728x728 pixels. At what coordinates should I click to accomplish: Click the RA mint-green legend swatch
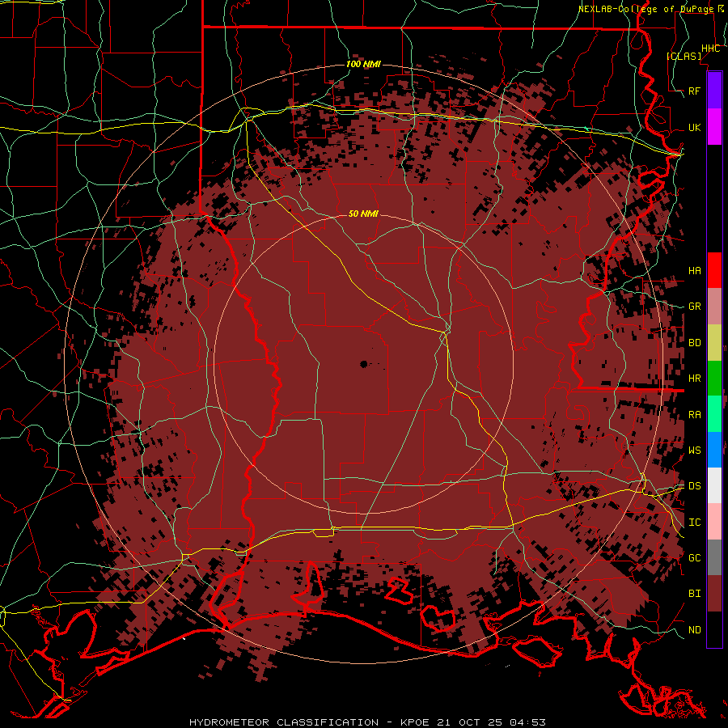[x=714, y=414]
